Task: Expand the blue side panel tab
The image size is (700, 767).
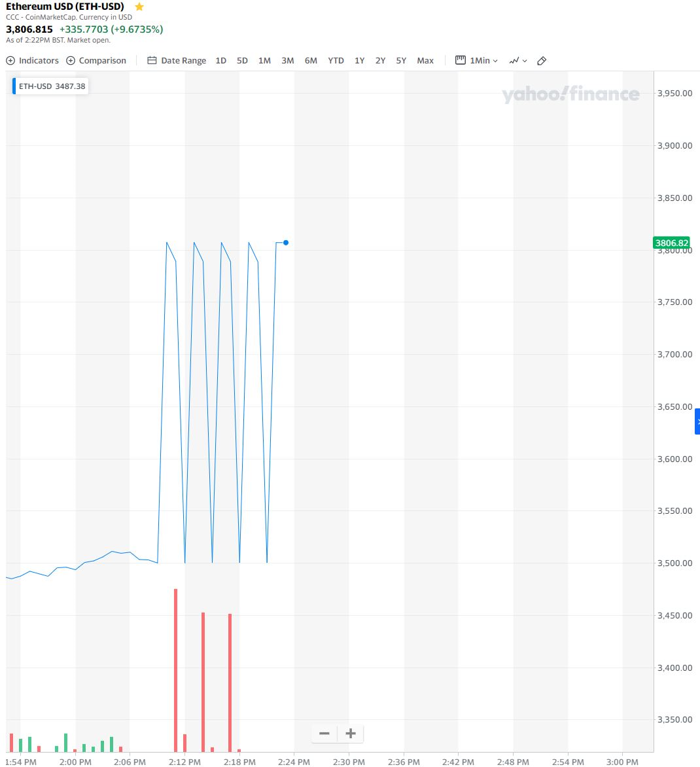Action: tap(697, 421)
